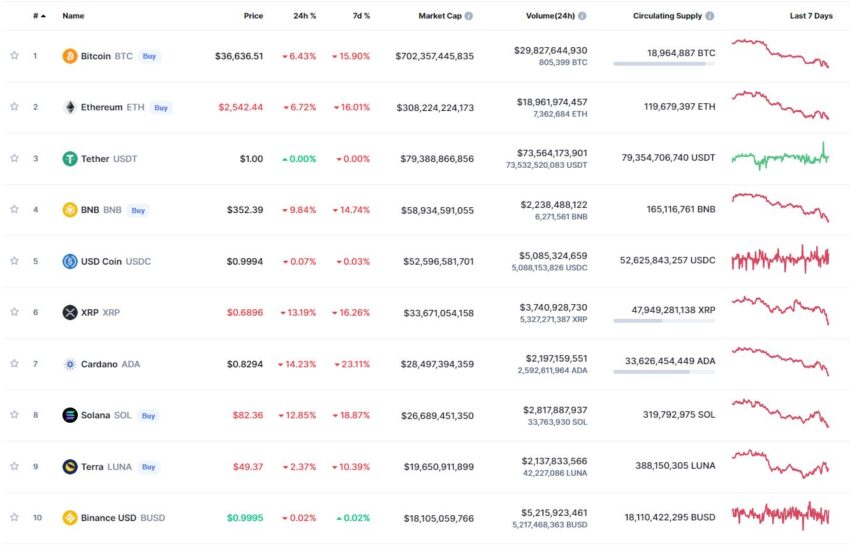
Task: Open the Tether USDT name link
Action: tap(109, 158)
